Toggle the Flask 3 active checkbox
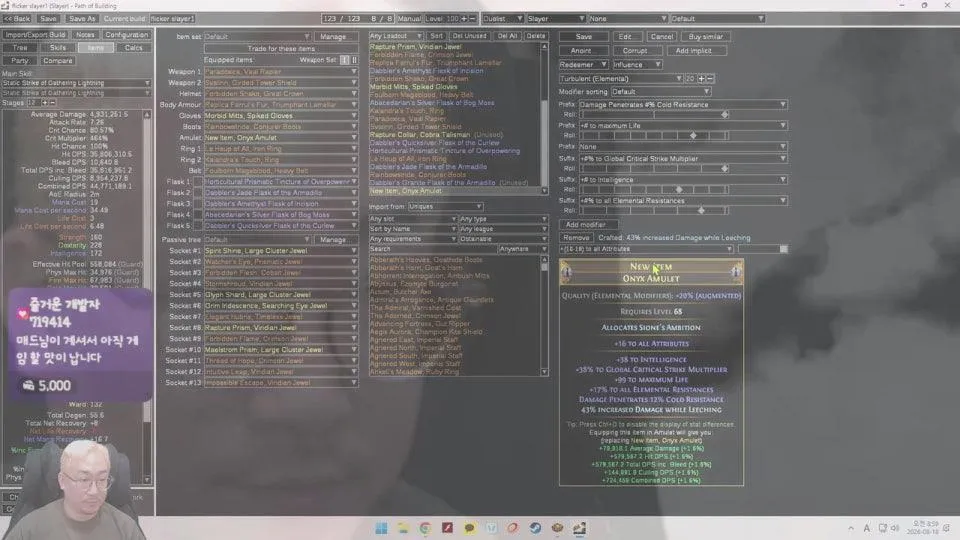 (x=198, y=204)
